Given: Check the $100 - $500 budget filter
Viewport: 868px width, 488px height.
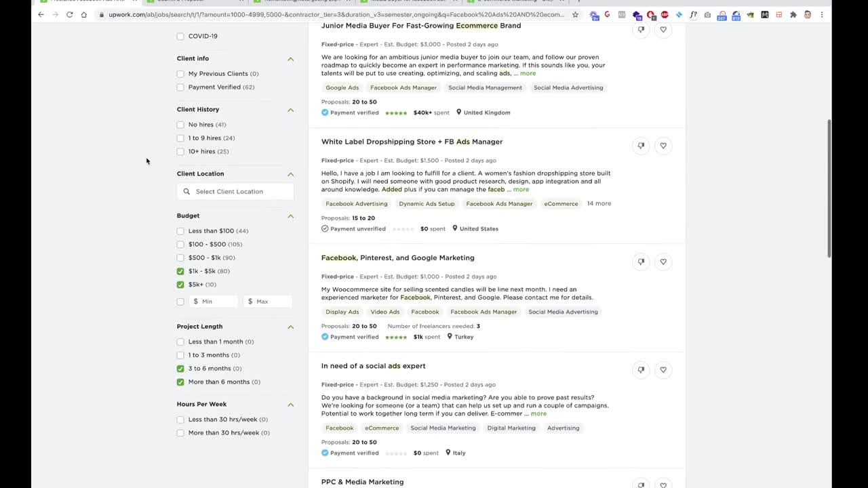Looking at the screenshot, I should 180,245.
